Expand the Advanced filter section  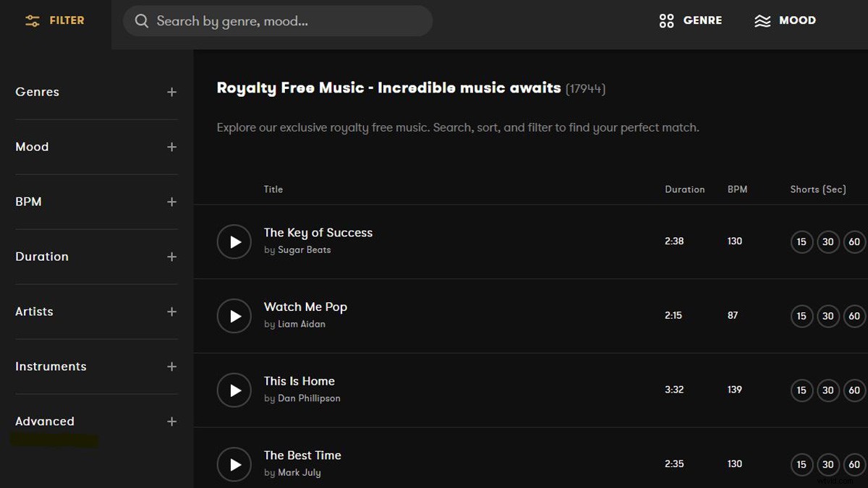coord(171,421)
